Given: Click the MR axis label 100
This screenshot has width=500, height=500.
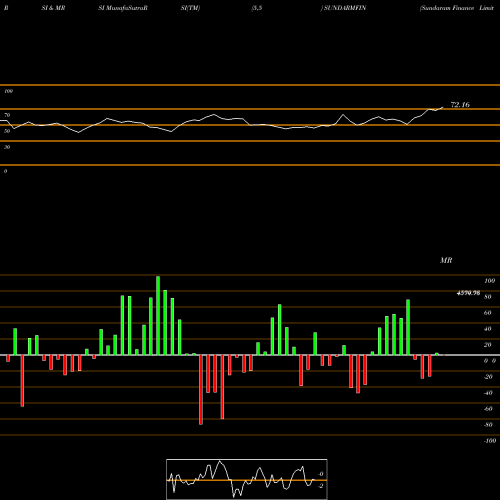Looking at the screenshot, I should tap(490, 281).
